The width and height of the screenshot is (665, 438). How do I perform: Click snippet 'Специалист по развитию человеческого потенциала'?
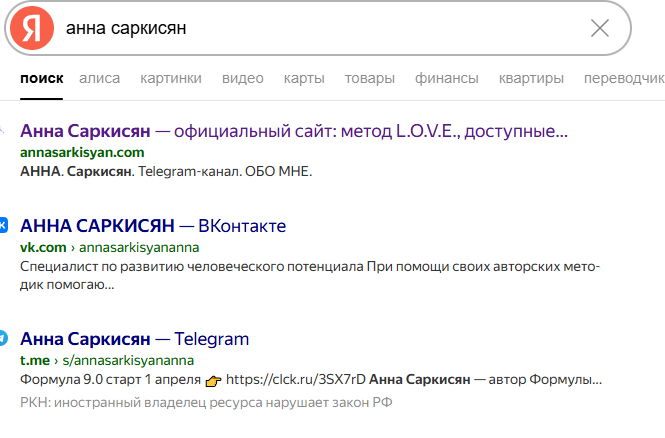[x=192, y=267]
